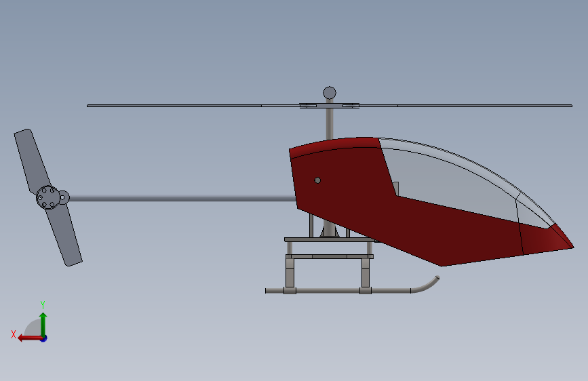
Task: Select the flat platform plate under the cabin
Action: [332, 239]
